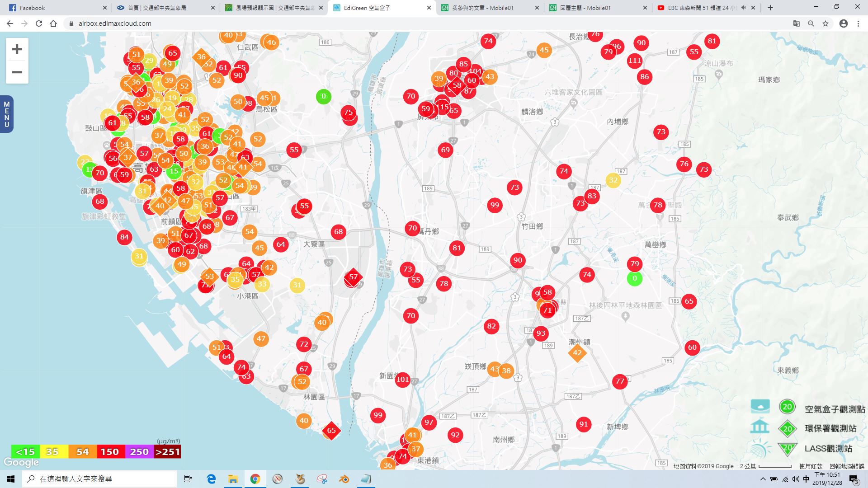Screen dimensions: 868x488
Task: Go back to previous page
Action: click(10, 23)
